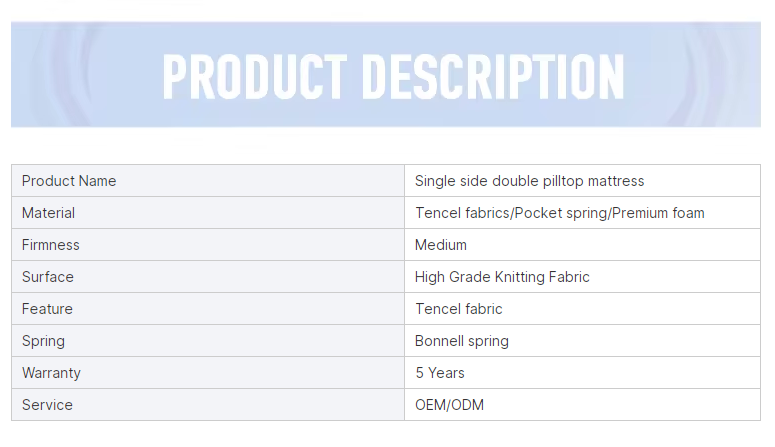Viewport: 775px width, 447px height.
Task: Click the word PRODUCT in banner
Action: tap(255, 77)
